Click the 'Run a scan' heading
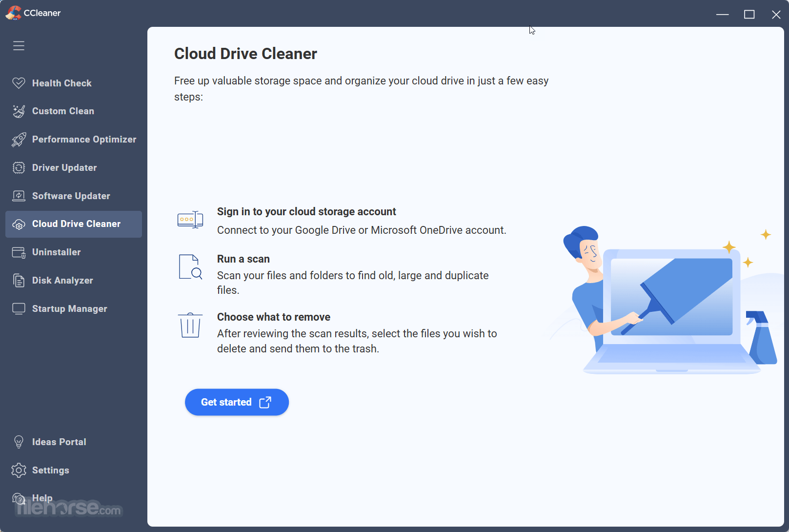 243,259
